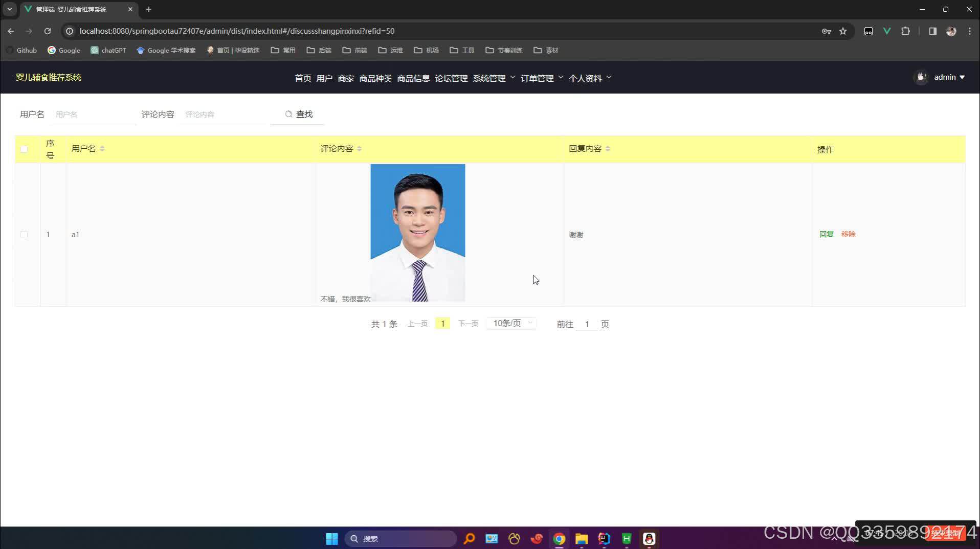Click the 查找 search button

(x=299, y=114)
